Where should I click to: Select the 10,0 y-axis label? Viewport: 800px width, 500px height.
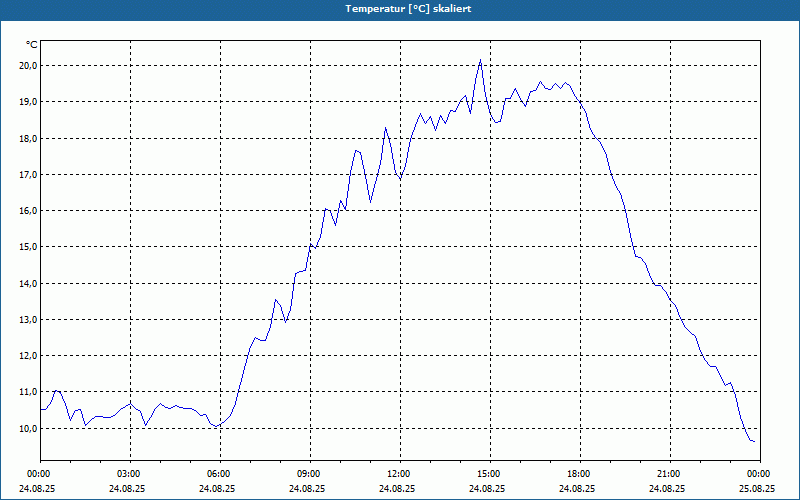click(28, 428)
